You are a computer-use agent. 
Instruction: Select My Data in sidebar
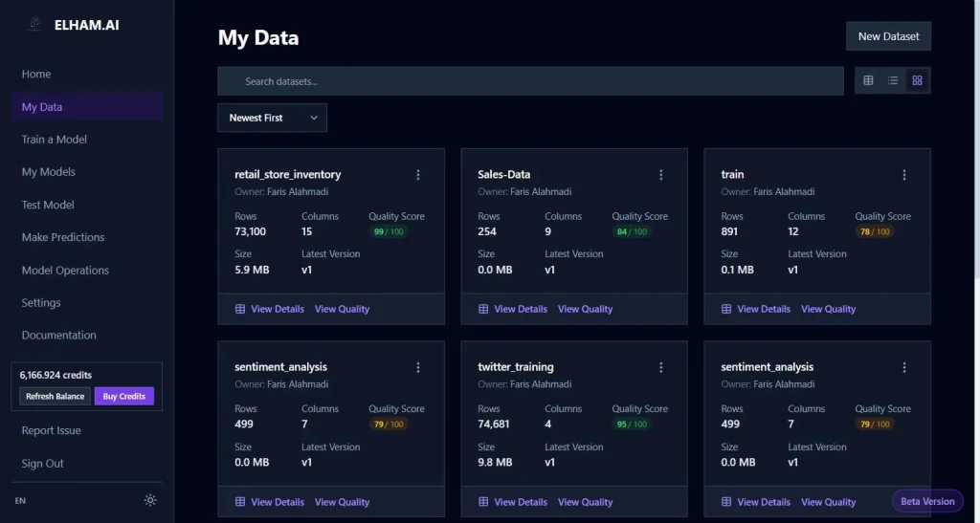(87, 107)
